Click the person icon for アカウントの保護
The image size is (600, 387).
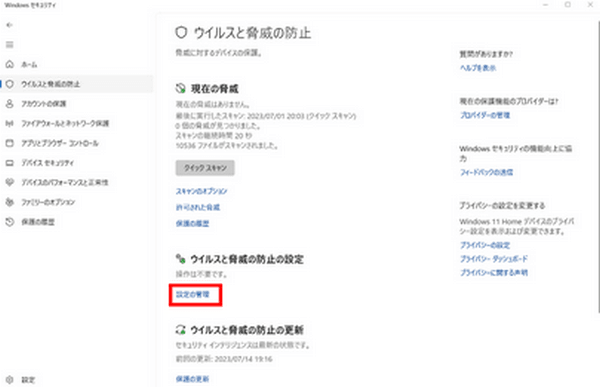pyautogui.click(x=10, y=104)
